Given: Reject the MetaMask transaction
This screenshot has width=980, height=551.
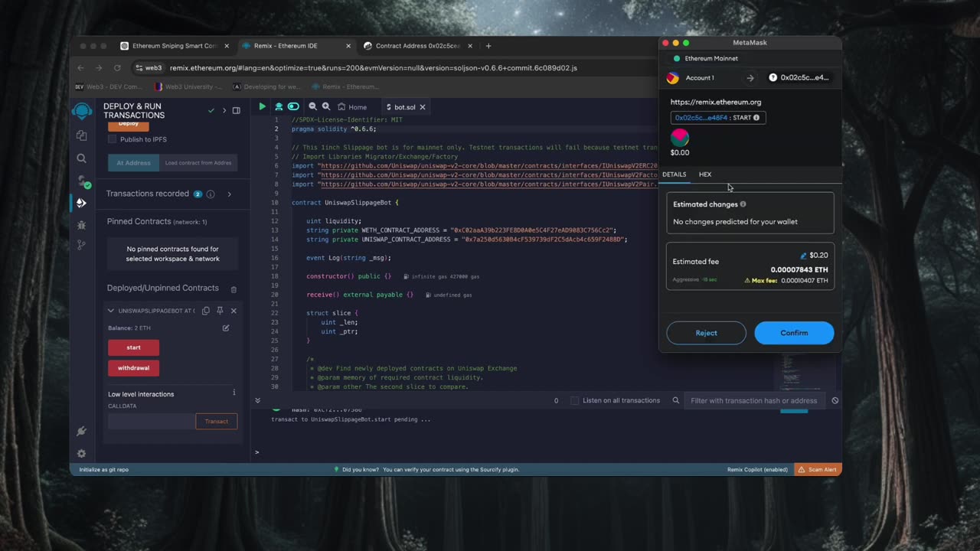Looking at the screenshot, I should [x=706, y=333].
